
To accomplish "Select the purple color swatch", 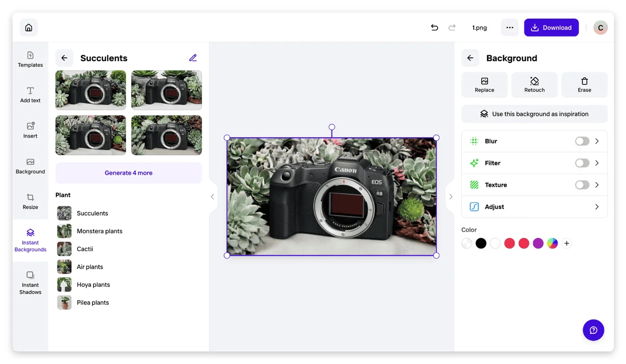I will click(538, 244).
